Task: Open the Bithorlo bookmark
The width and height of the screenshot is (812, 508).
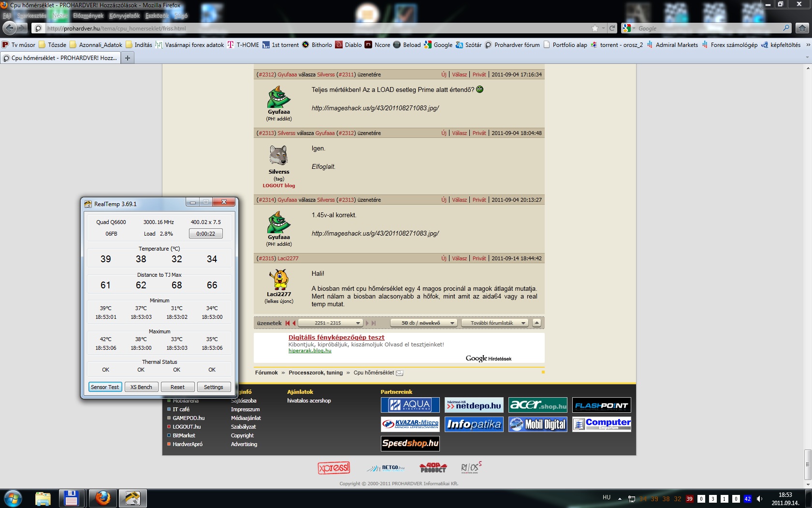Action: [317, 45]
